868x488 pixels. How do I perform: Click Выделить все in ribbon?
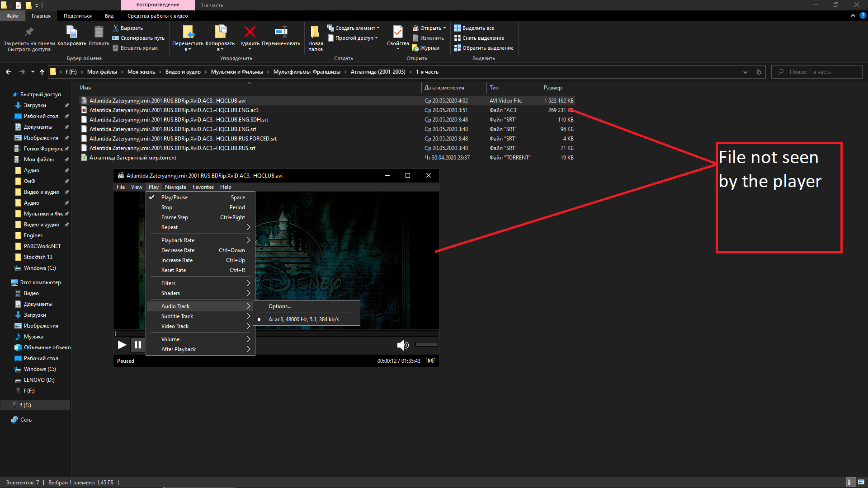[x=477, y=28]
